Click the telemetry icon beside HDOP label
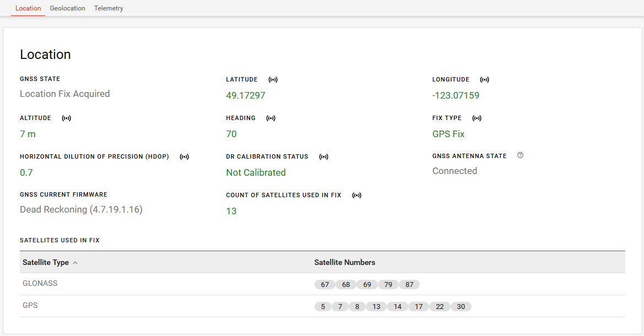The image size is (644, 336). click(x=184, y=157)
